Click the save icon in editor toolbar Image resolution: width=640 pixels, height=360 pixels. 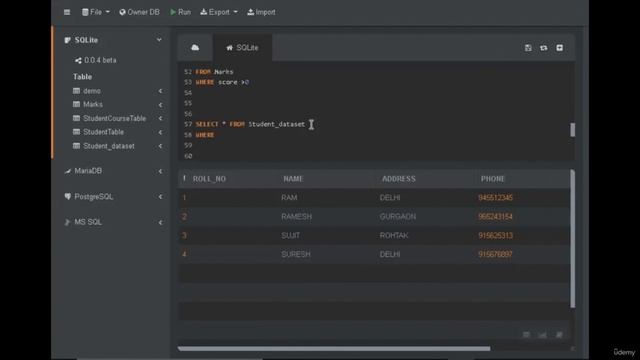tap(528, 48)
